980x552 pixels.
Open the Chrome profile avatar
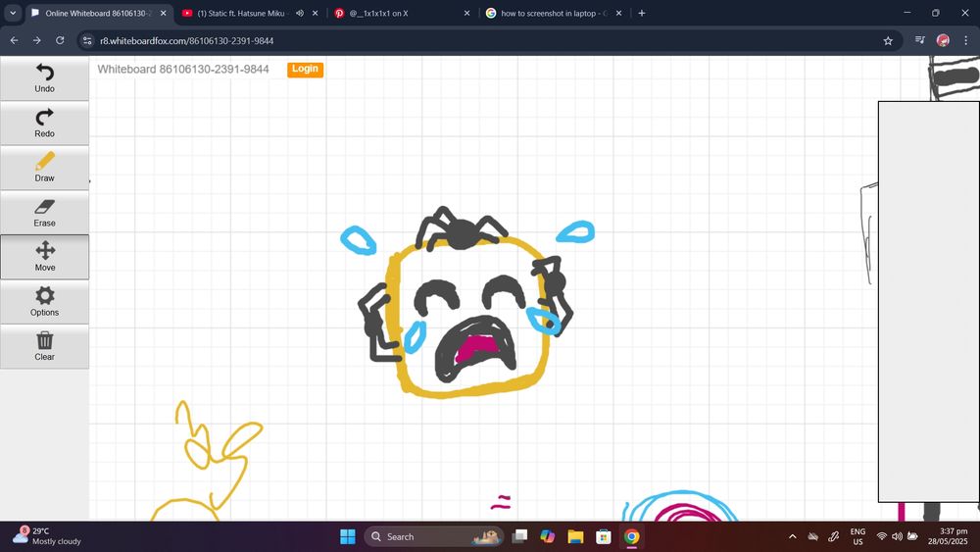pos(943,40)
